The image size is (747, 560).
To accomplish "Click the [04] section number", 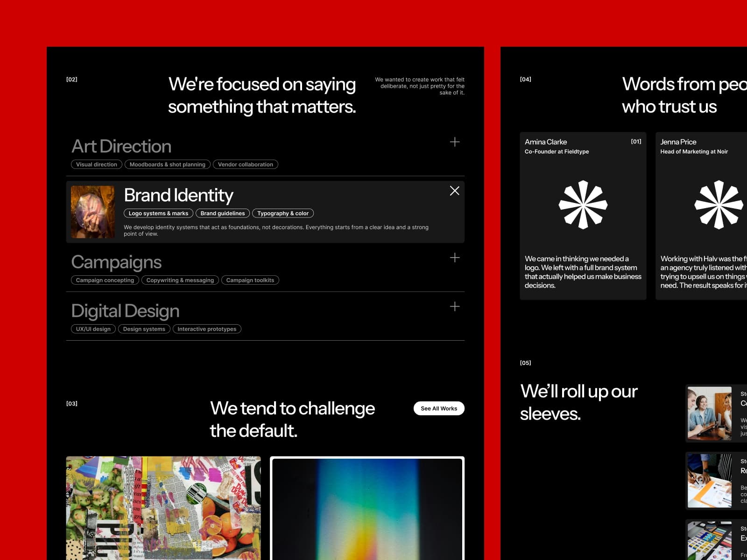I will tap(526, 79).
